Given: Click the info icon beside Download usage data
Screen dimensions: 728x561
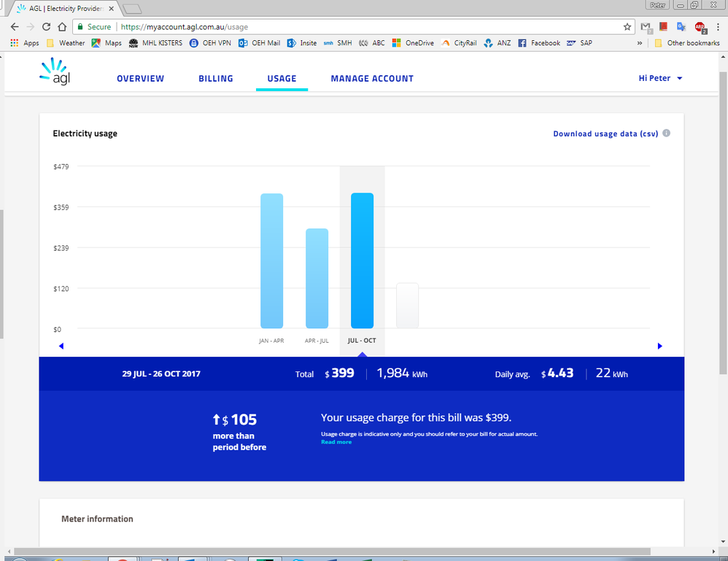Looking at the screenshot, I should click(666, 134).
